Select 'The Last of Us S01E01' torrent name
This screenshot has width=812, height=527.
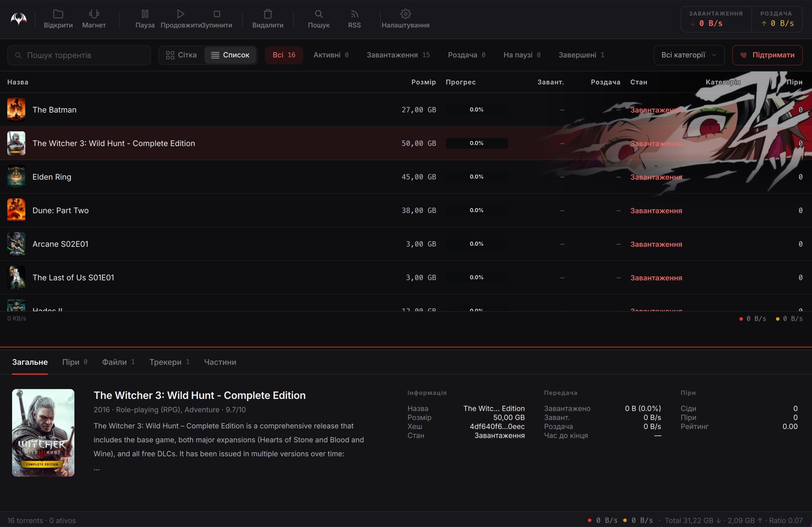[x=73, y=277]
